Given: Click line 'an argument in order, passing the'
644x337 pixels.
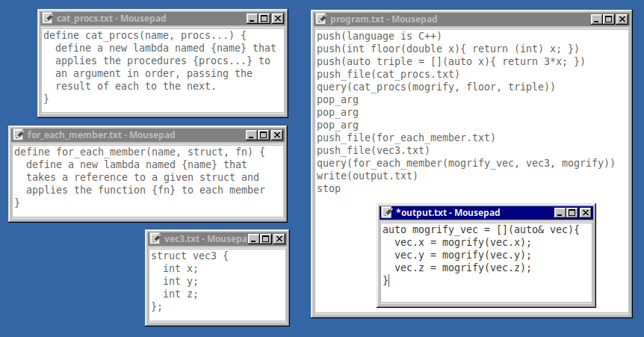Looking at the screenshot, I should [x=154, y=73].
